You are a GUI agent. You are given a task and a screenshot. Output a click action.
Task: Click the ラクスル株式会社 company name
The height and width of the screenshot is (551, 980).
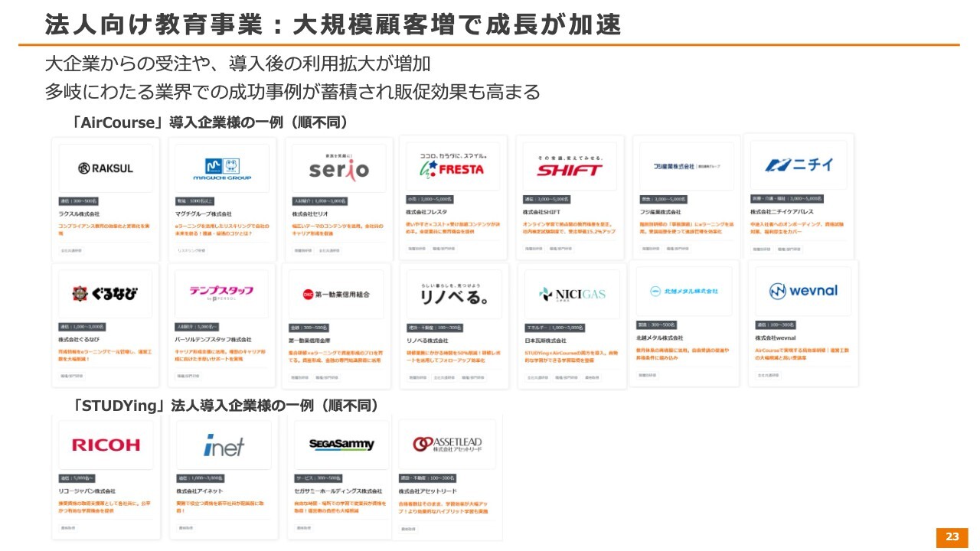pyautogui.click(x=80, y=214)
